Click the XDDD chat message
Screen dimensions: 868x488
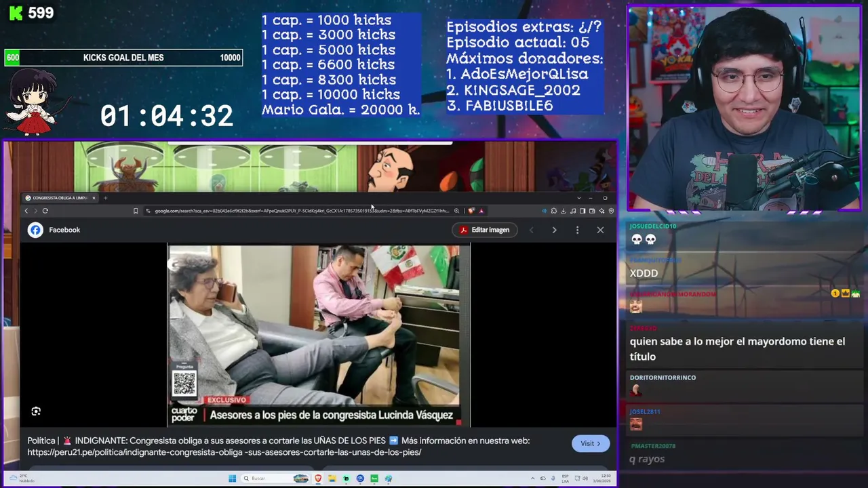click(x=644, y=273)
